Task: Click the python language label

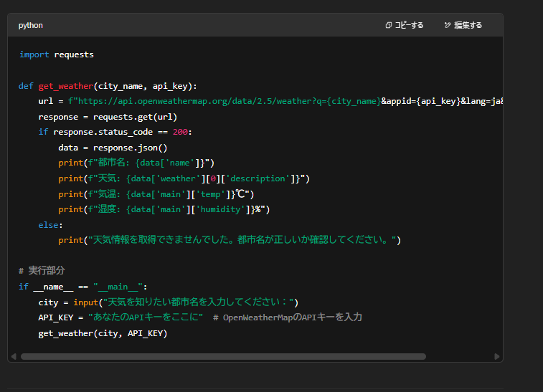Action: [x=31, y=25]
